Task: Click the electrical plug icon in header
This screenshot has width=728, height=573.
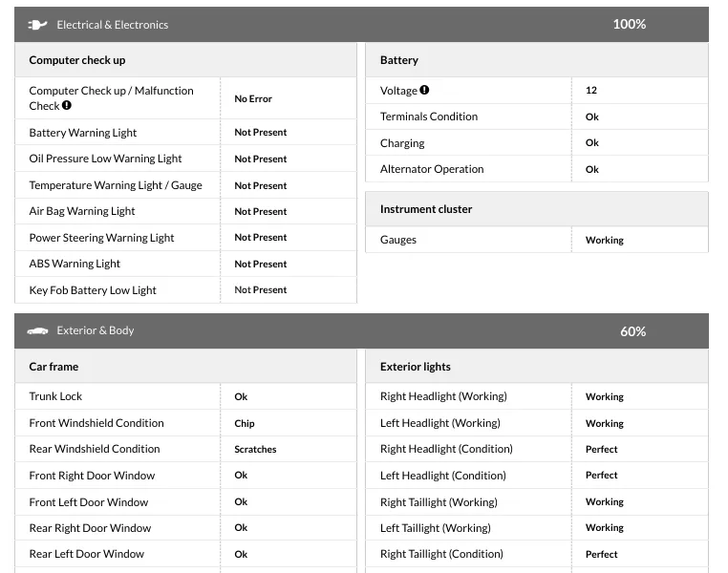Action: (x=38, y=25)
